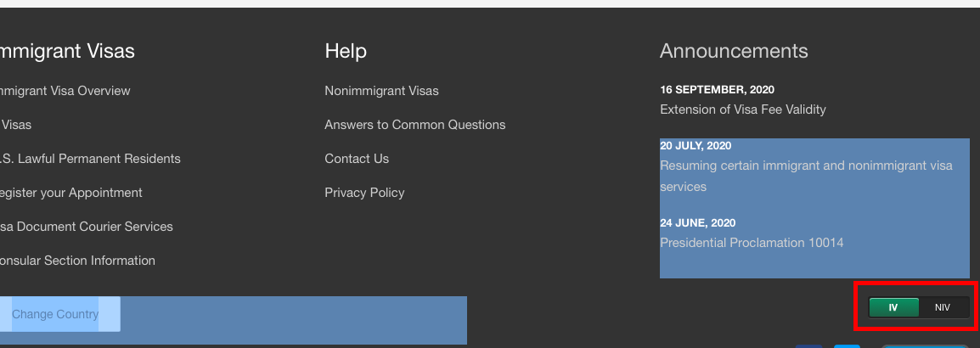This screenshot has width=980, height=348.
Task: Click the Twitter icon at bottom
Action: coord(847,346)
